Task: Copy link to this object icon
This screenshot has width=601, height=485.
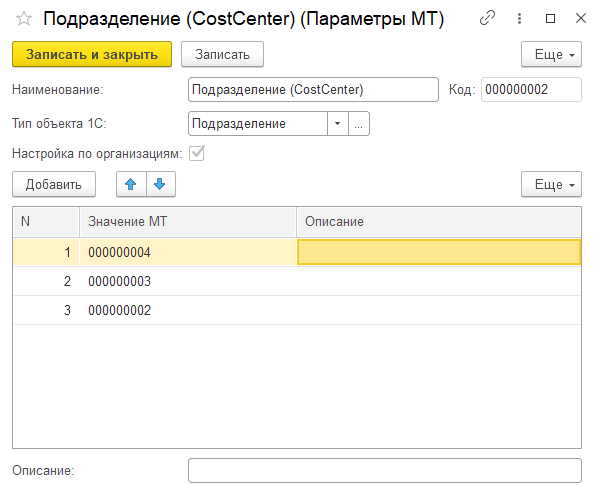Action: (x=487, y=19)
